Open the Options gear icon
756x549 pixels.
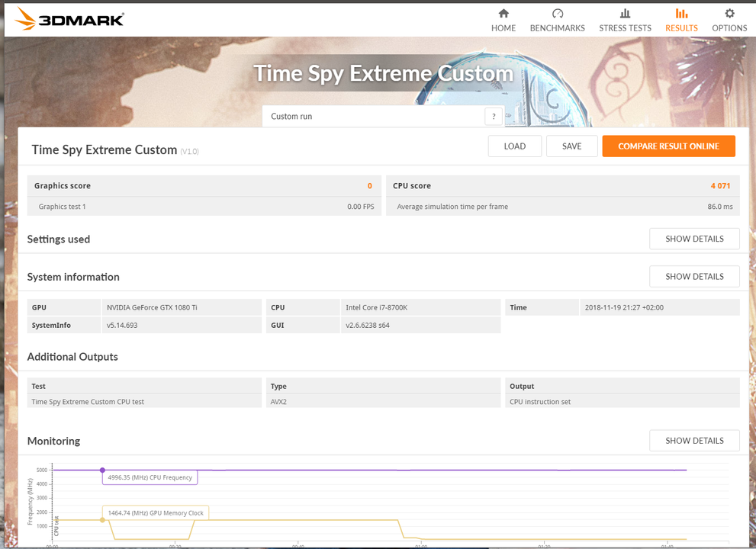[729, 13]
